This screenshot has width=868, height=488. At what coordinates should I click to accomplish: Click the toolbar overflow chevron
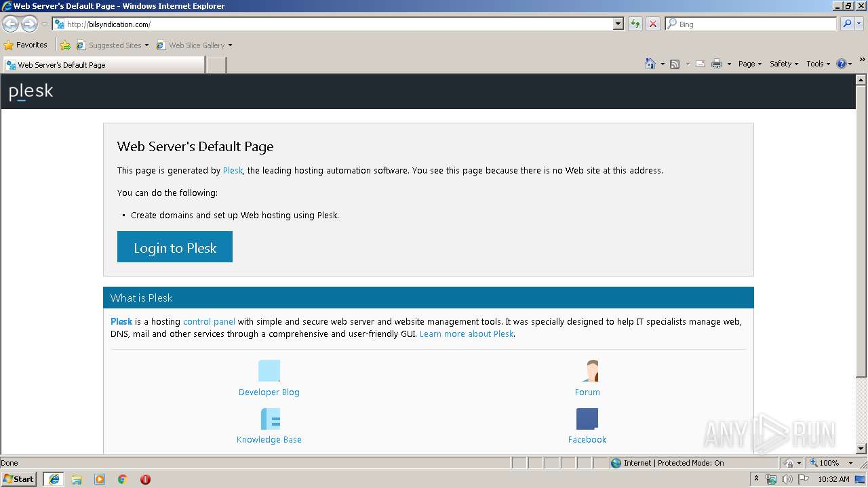click(863, 60)
